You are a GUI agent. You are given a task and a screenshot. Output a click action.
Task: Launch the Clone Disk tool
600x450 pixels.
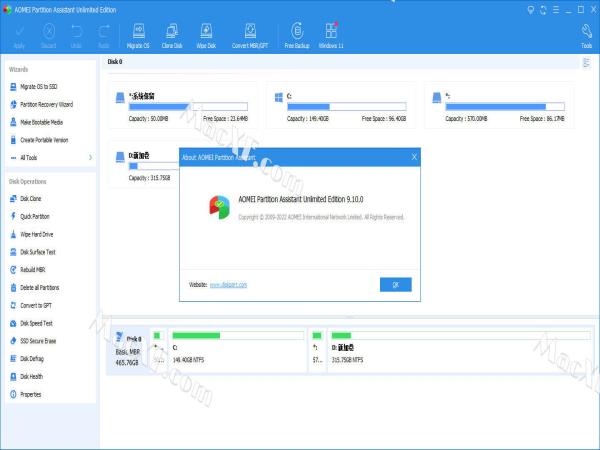pyautogui.click(x=172, y=37)
